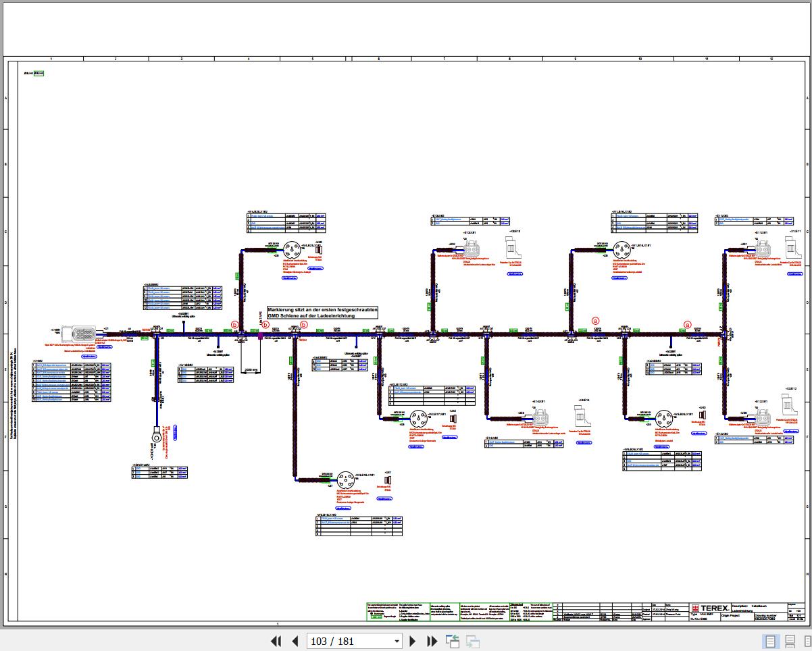This screenshot has width=812, height=651.
Task: Open the page number dropdown arrow
Action: point(396,641)
